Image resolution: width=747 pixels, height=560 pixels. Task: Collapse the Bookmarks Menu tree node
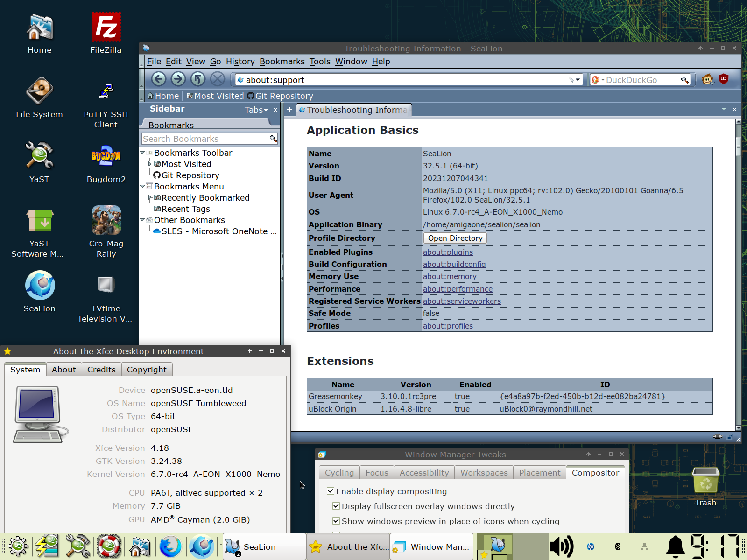click(x=143, y=186)
